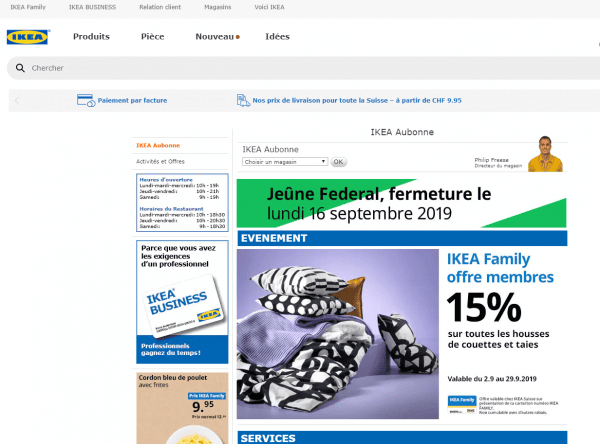Screen dimensions: 600x444
Task: Open the Produits menu
Action: pos(91,37)
